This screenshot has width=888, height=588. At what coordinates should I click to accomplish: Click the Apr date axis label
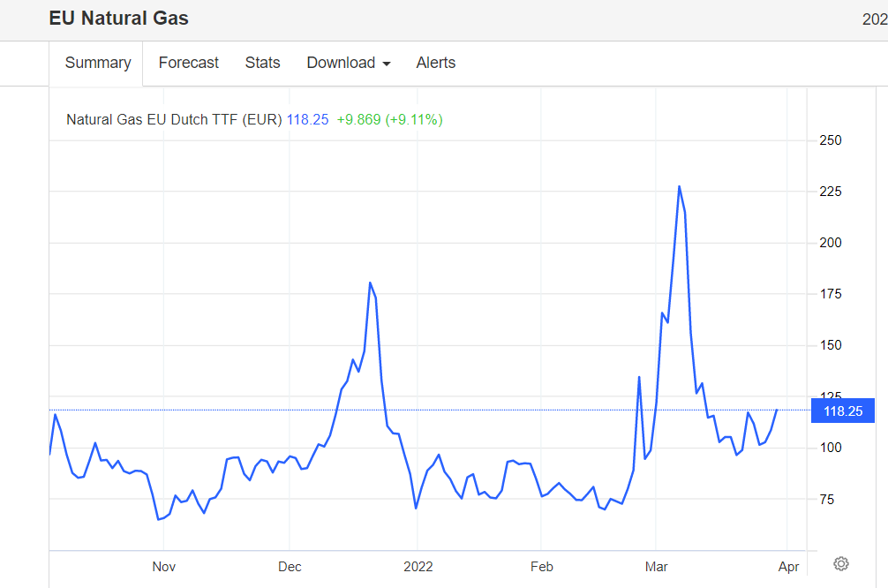(788, 567)
